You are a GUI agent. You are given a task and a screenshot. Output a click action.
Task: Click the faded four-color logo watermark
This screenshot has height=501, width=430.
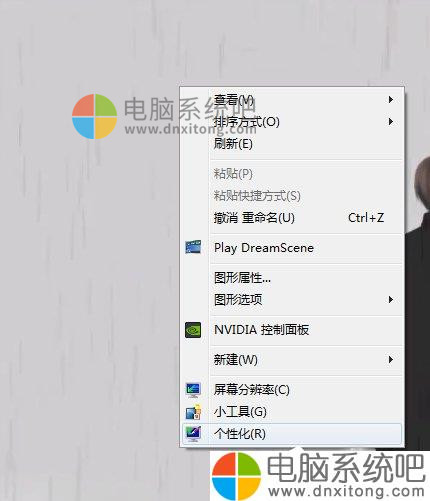95,116
